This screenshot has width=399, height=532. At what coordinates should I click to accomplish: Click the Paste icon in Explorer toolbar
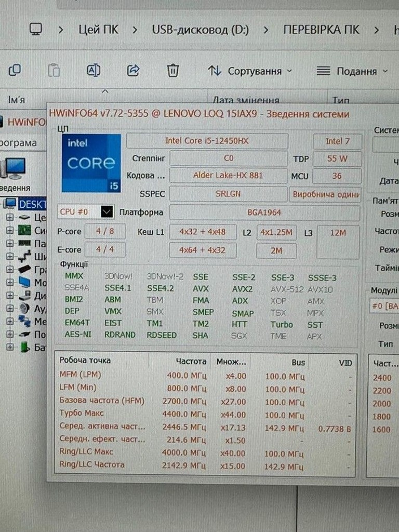pyautogui.click(x=54, y=71)
